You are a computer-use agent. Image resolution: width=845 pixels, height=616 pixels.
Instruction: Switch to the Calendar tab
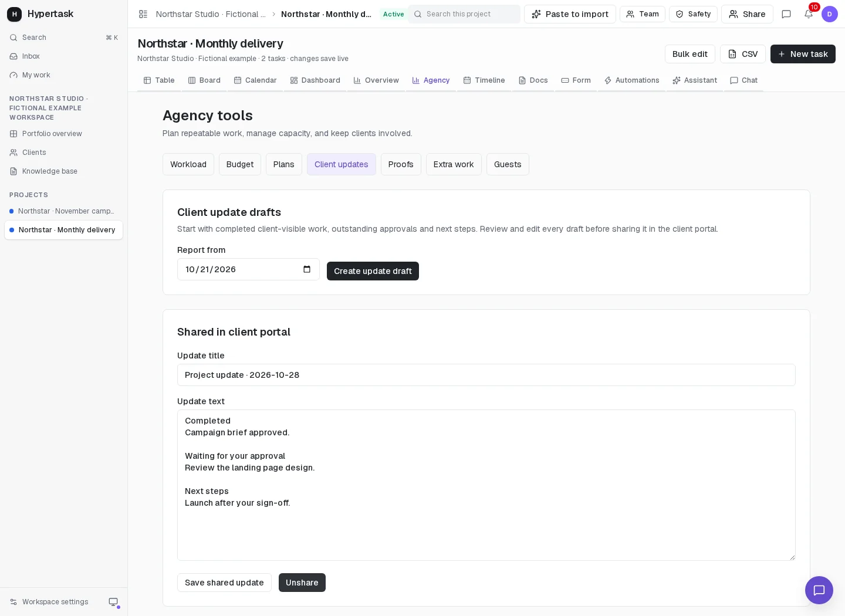point(255,80)
